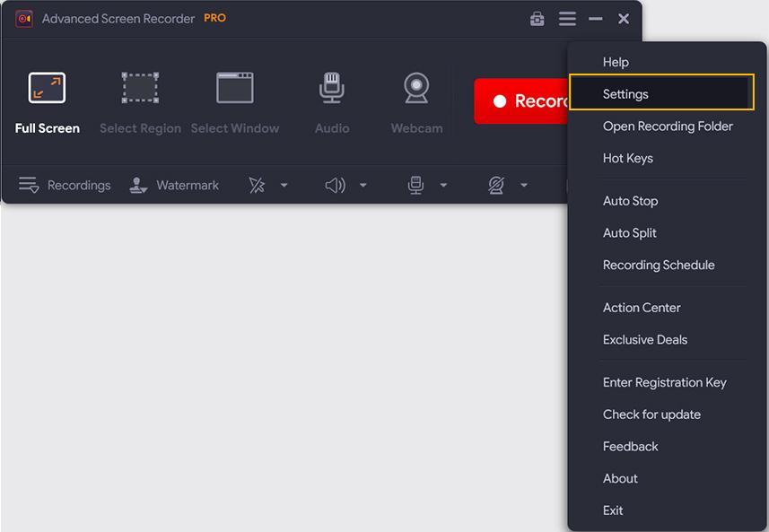Choose the Select Window mode
The width and height of the screenshot is (769, 532).
[235, 103]
